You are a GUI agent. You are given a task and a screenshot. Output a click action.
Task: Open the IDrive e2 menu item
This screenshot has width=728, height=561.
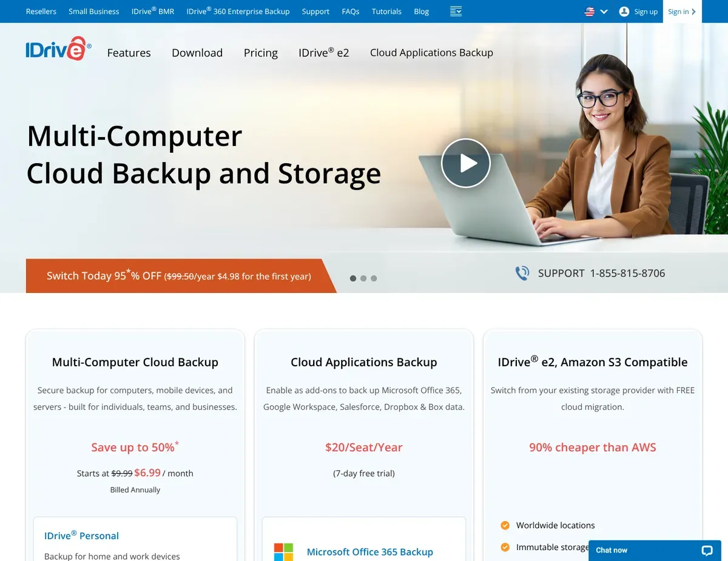[324, 52]
